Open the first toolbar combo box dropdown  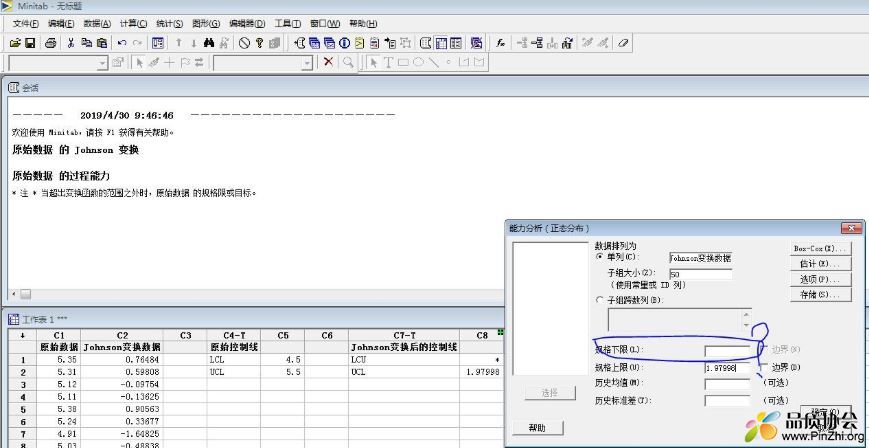click(102, 63)
